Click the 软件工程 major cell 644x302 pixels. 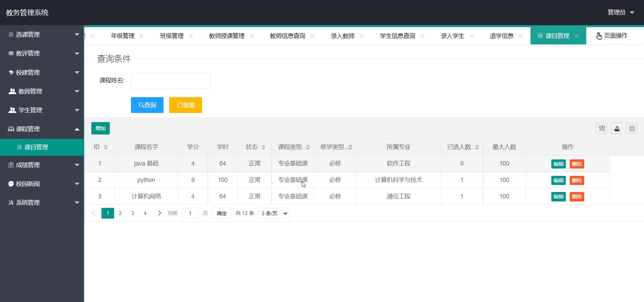point(399,163)
